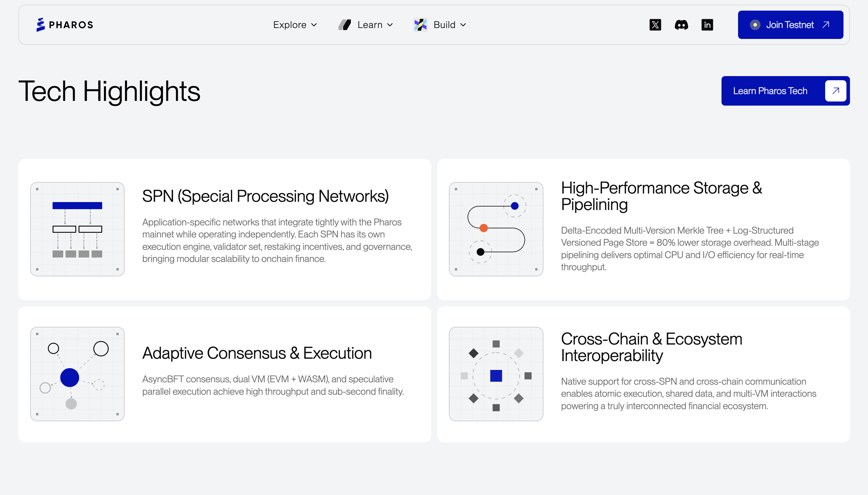Expand the Build dropdown chevron

tap(463, 25)
